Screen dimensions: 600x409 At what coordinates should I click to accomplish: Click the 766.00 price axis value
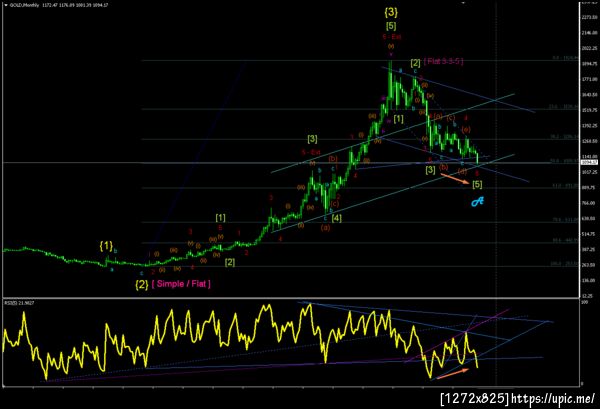click(x=589, y=203)
